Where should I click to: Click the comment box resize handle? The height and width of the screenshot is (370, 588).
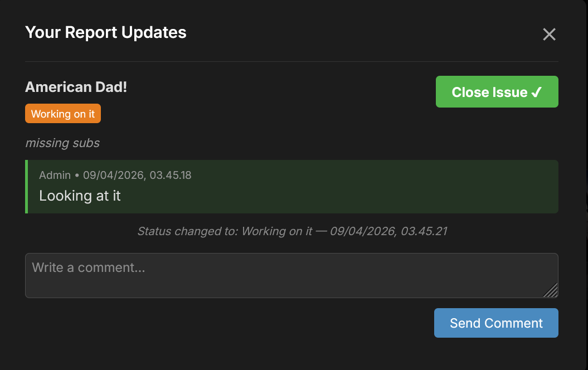tap(551, 291)
